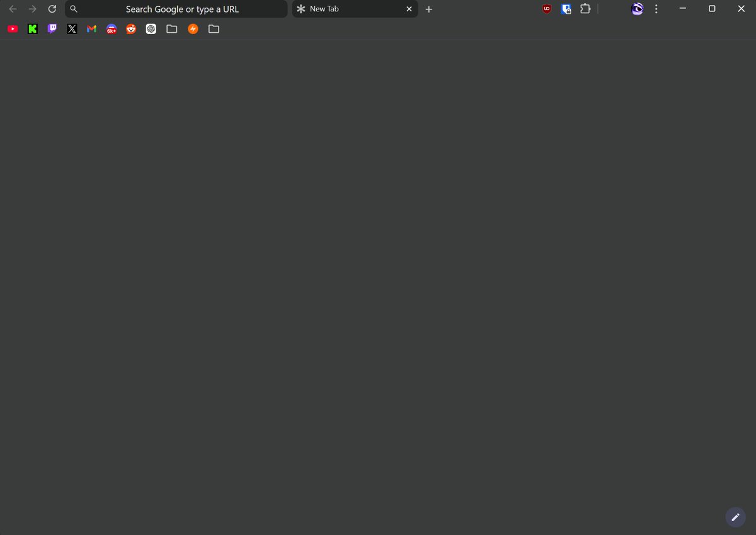Go forward with the forward arrow
The height and width of the screenshot is (535, 756).
click(33, 9)
